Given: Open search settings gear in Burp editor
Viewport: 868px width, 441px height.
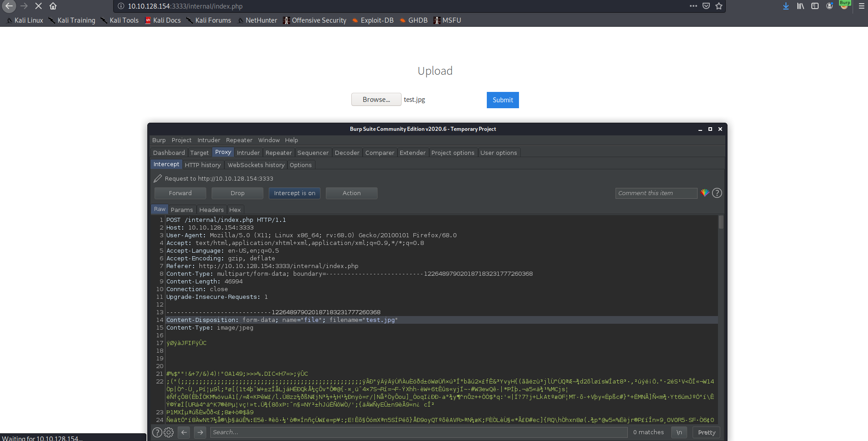Looking at the screenshot, I should (169, 432).
